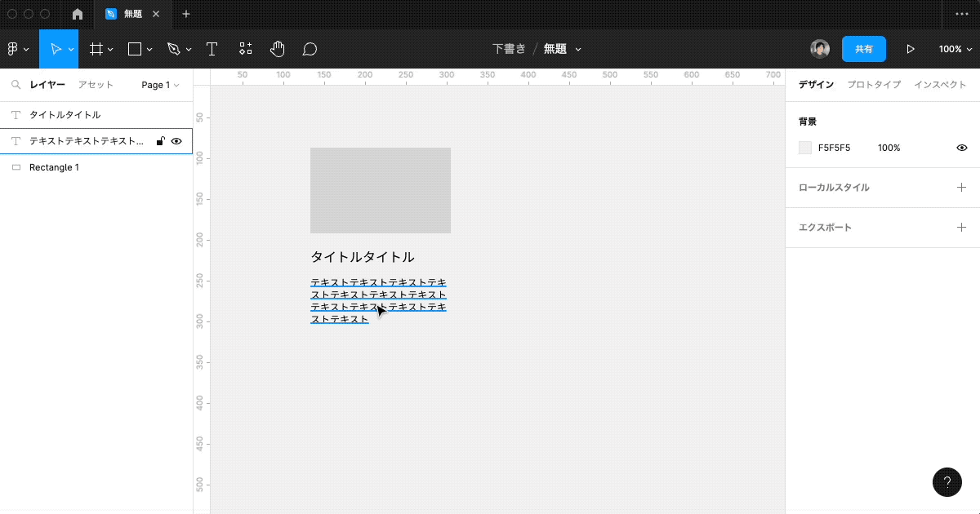Click the F5F5F5 background color swatch
This screenshot has width=980, height=514.
(x=804, y=148)
